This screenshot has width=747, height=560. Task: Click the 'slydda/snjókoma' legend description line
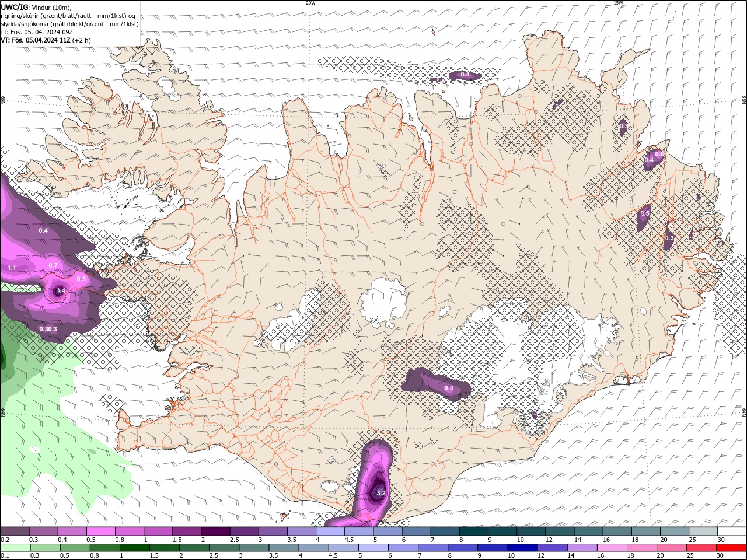point(69,24)
